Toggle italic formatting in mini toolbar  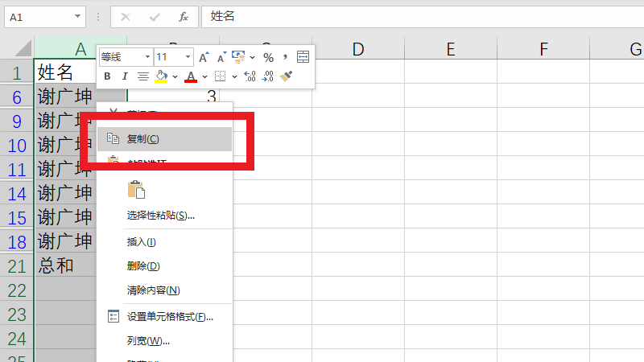(x=125, y=76)
